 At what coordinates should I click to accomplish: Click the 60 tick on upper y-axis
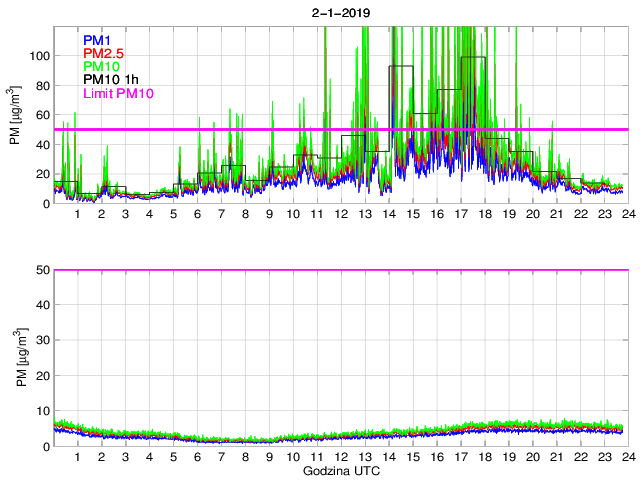point(41,115)
